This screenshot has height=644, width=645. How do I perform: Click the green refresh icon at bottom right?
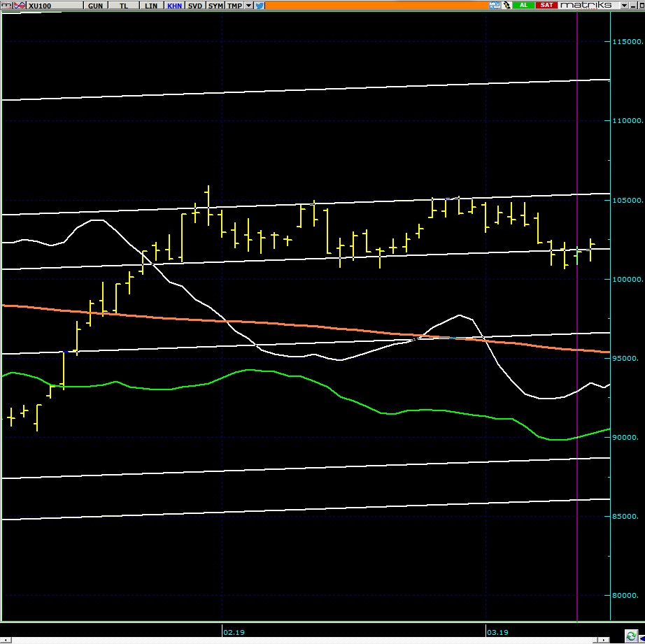pos(631,636)
